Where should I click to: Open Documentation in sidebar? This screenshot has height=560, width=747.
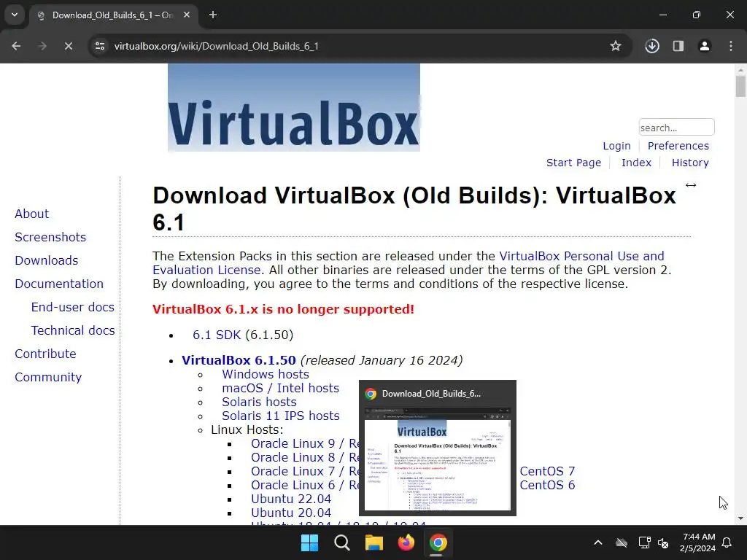pos(59,284)
